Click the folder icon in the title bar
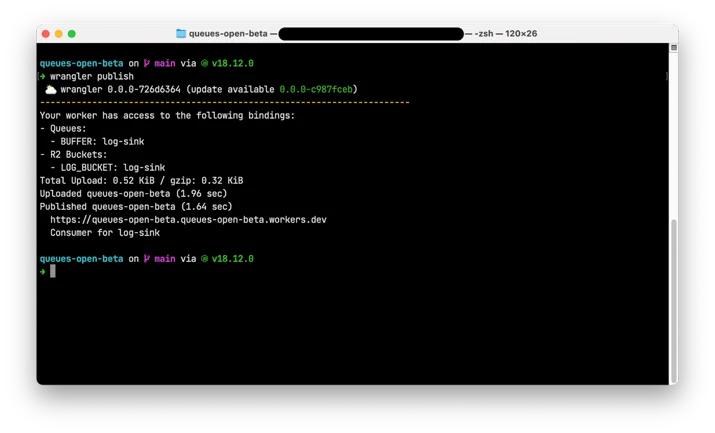This screenshot has height=433, width=715. pyautogui.click(x=181, y=34)
